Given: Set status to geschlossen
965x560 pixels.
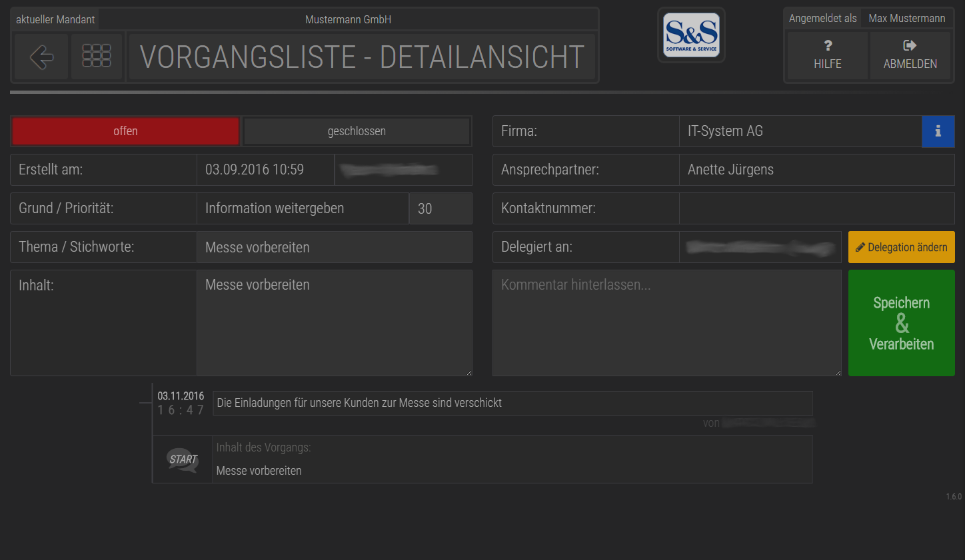Looking at the screenshot, I should pos(357,131).
